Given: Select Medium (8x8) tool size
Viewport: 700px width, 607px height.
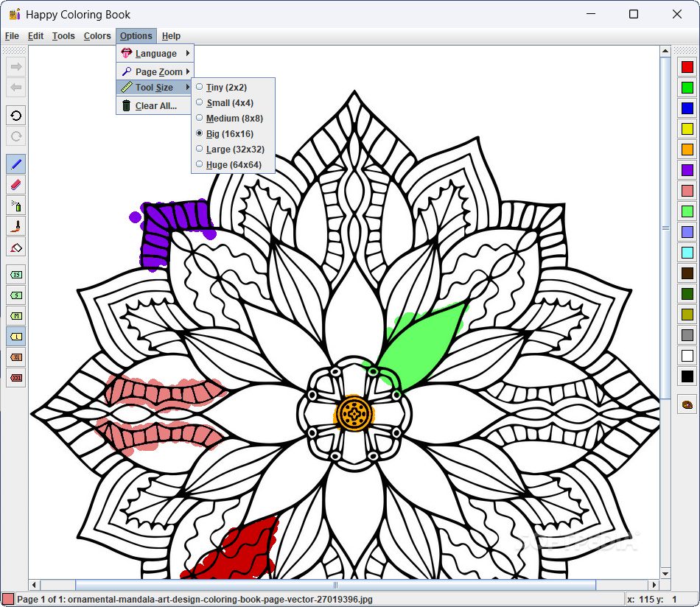Looking at the screenshot, I should coord(233,119).
